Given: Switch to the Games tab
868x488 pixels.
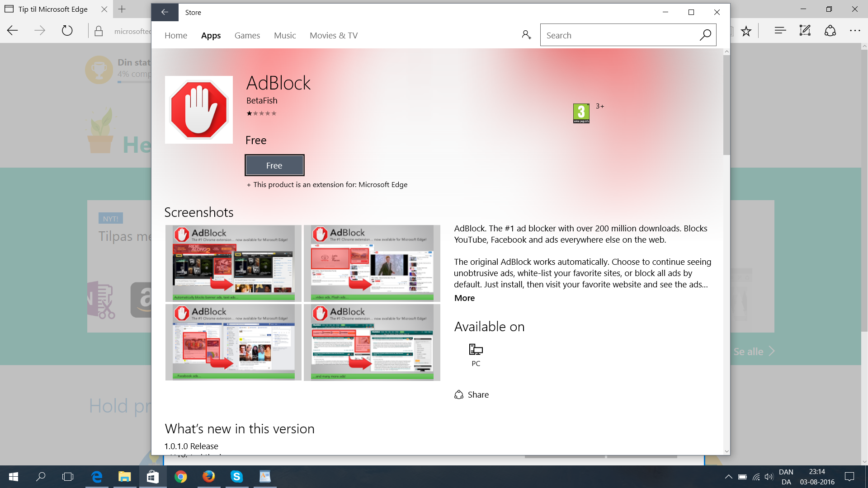Looking at the screenshot, I should tap(247, 35).
